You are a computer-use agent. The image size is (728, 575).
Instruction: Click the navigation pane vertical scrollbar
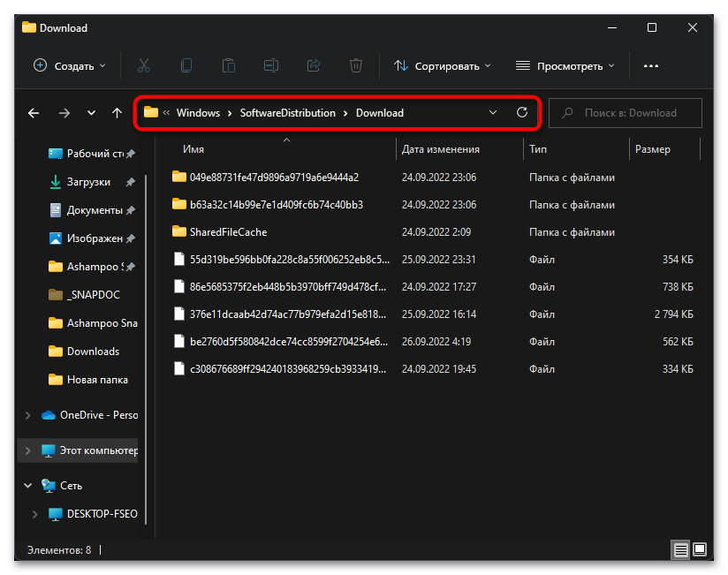(147, 349)
